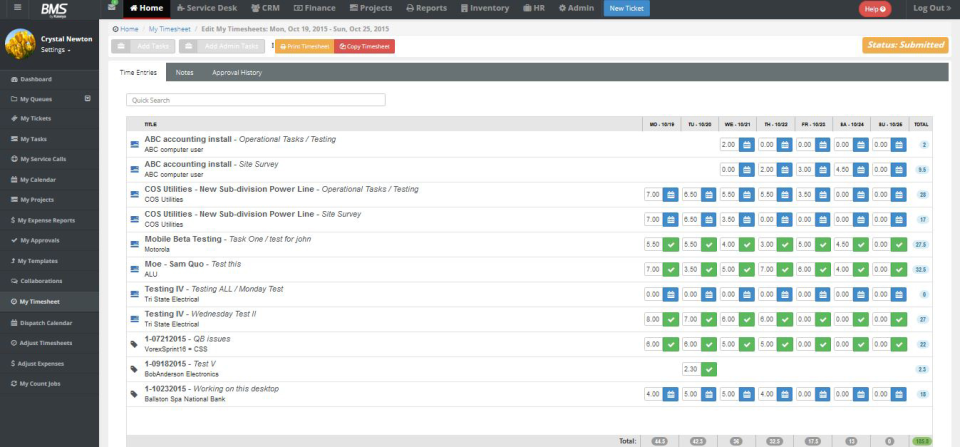Click Add Admin Tasks button
The height and width of the screenshot is (447, 960).
[222, 47]
